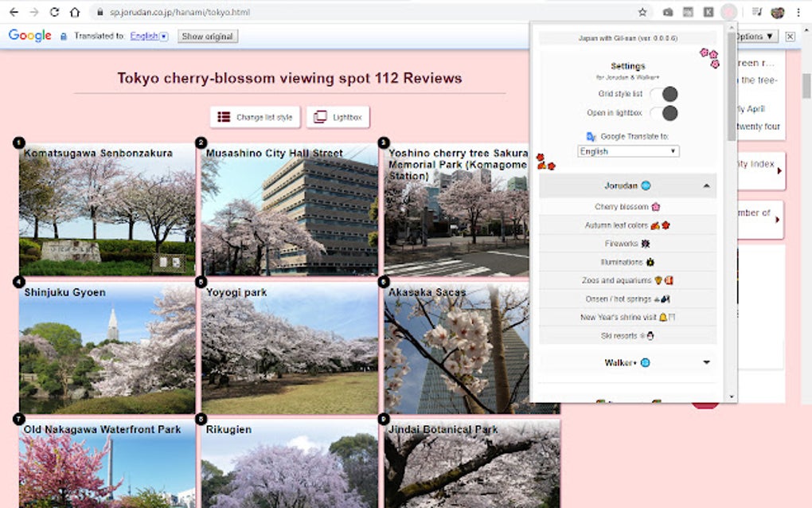Open the Autumn leaf colors category
812x508 pixels.
tap(627, 225)
